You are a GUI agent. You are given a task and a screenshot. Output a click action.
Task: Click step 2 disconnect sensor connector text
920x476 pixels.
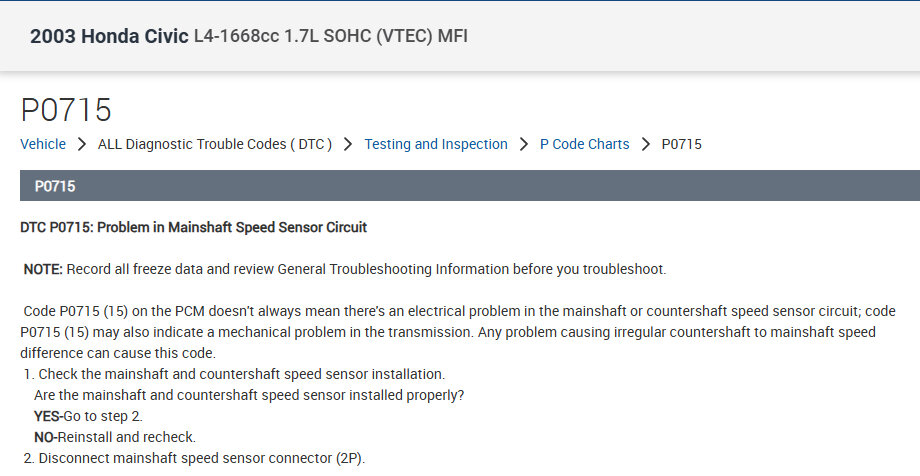point(201,459)
